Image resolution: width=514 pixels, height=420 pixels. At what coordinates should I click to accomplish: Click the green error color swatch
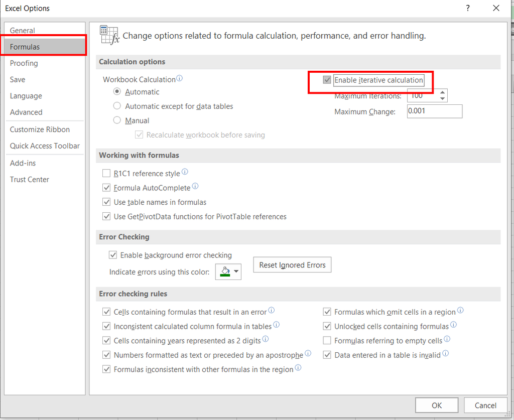[225, 271]
